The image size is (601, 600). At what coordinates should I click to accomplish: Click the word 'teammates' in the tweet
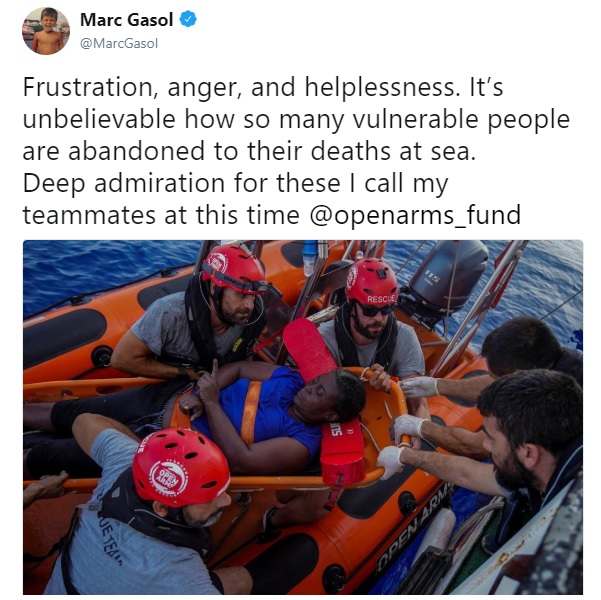tap(89, 215)
